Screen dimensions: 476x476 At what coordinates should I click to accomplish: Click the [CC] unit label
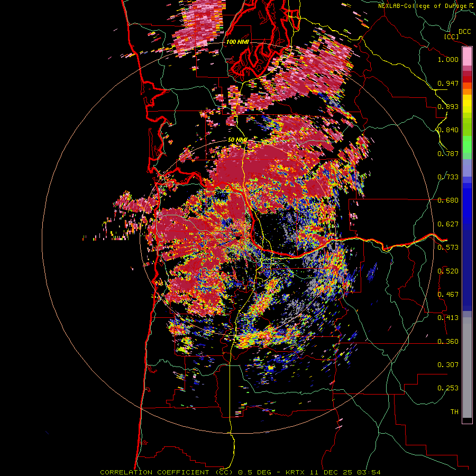coord(451,36)
